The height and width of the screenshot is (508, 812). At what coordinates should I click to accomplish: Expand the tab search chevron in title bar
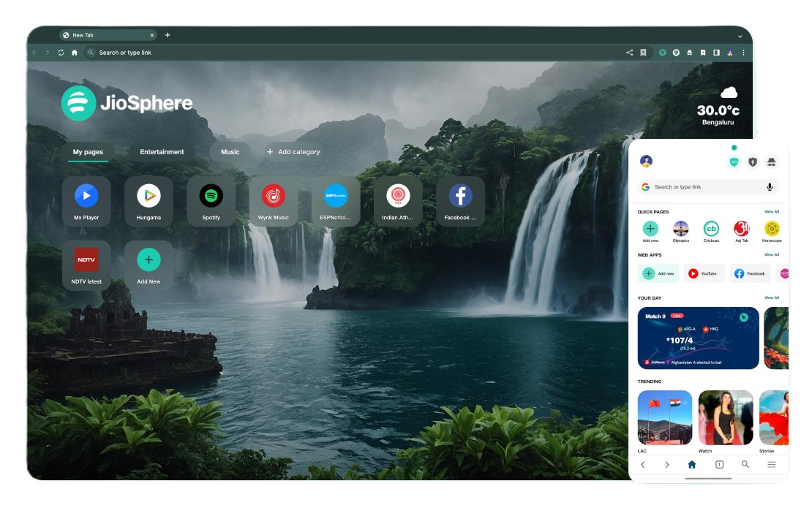tap(740, 36)
